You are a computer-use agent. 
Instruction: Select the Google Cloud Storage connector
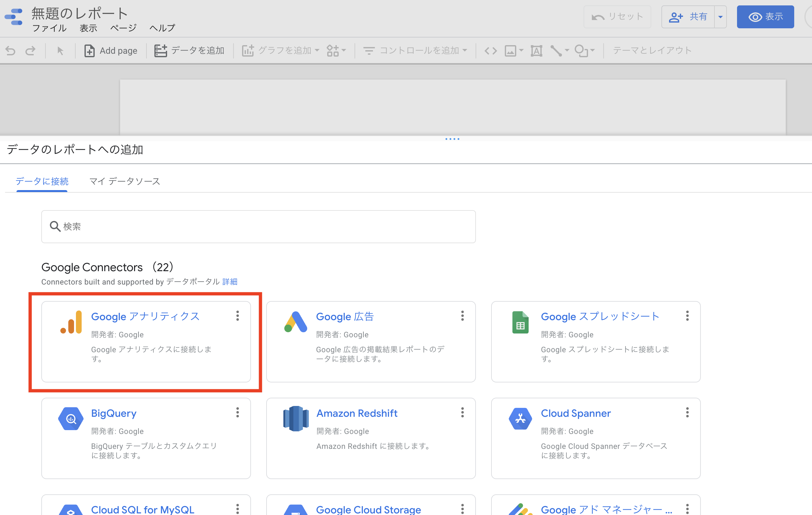[371, 505]
